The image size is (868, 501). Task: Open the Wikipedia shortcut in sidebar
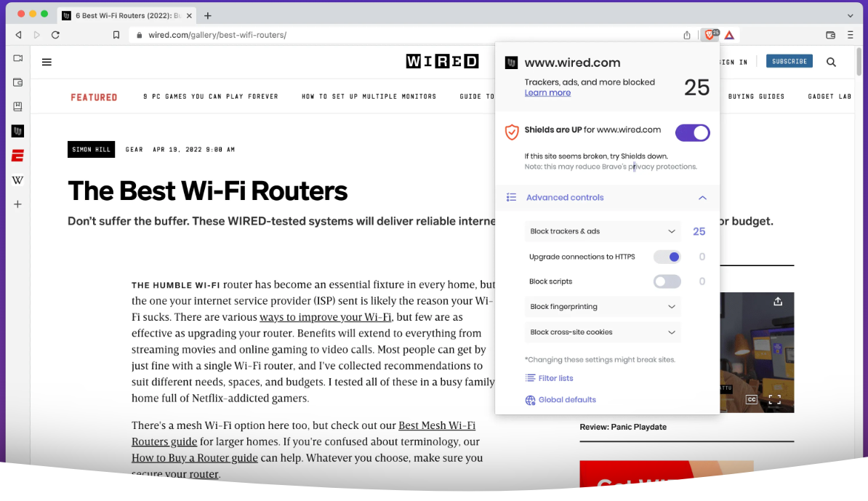[17, 180]
